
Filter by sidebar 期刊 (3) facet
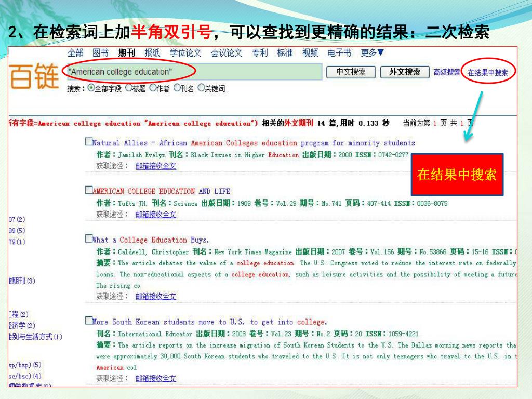[22, 281]
